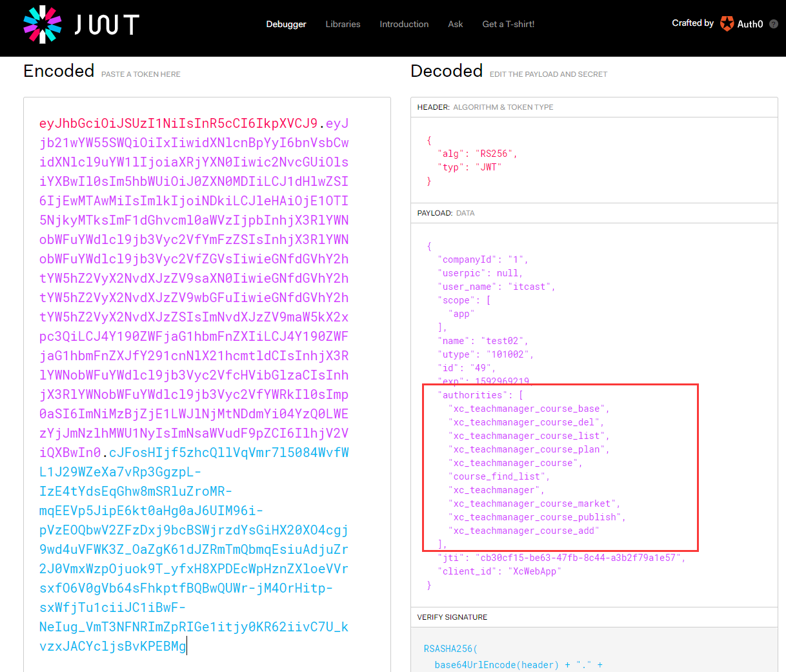This screenshot has height=672, width=786.
Task: Click the Auth0 shield logo
Action: click(x=727, y=24)
